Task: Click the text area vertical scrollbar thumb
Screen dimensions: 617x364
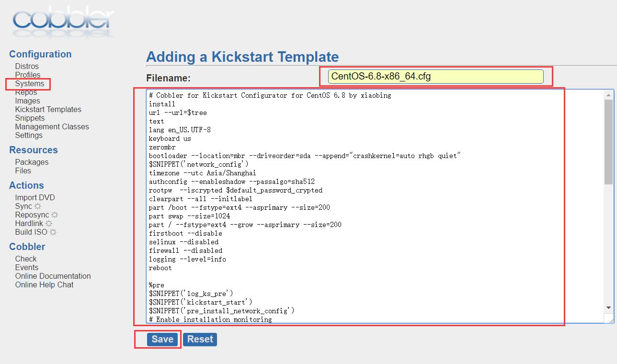Action: coord(609,142)
